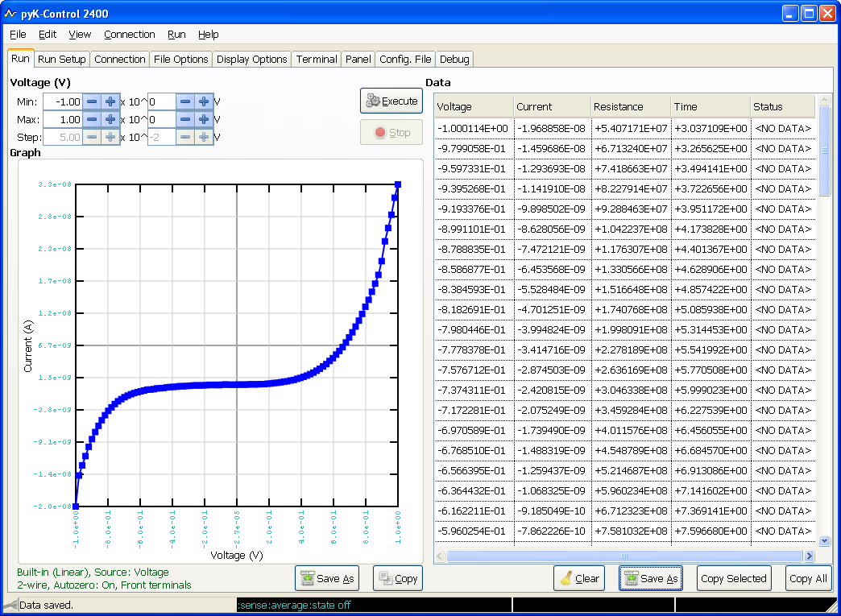Click the Min voltage value field

tap(63, 101)
